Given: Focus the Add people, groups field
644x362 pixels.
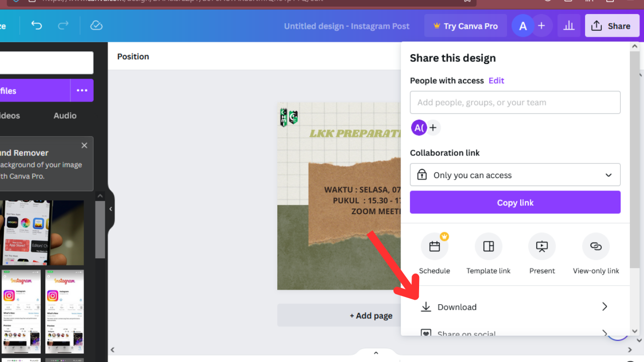Looking at the screenshot, I should (x=515, y=103).
